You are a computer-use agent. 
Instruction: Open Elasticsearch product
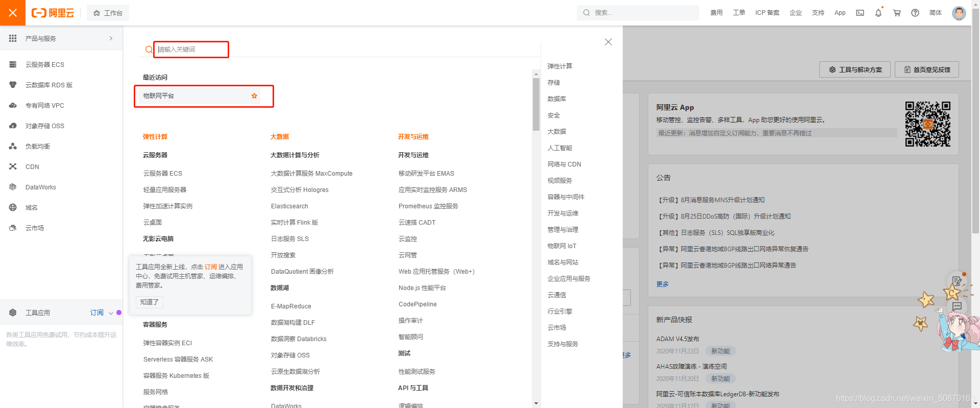[289, 206]
